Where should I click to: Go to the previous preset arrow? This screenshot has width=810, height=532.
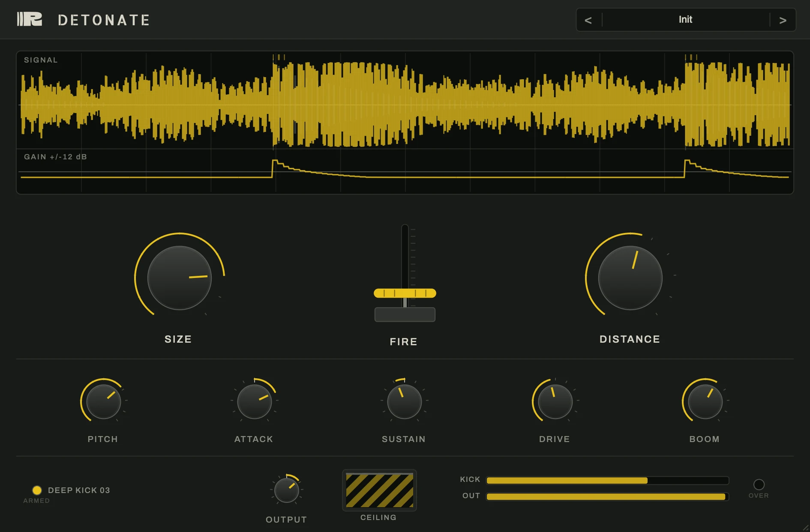[x=588, y=20]
